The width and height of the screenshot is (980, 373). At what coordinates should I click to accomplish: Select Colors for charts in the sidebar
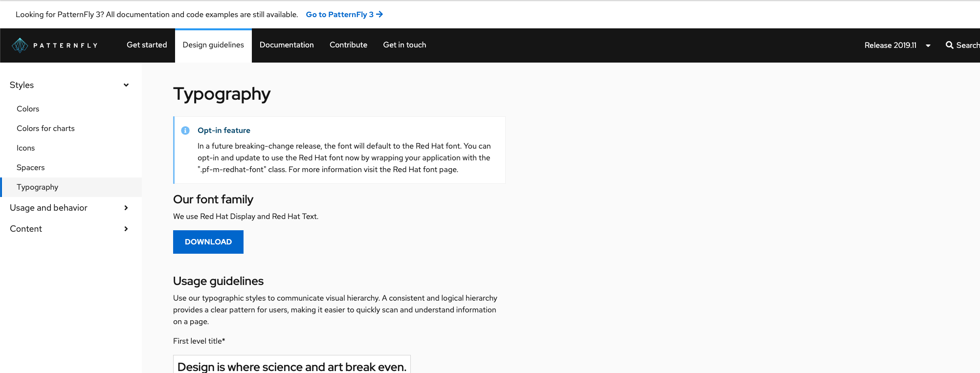click(45, 128)
